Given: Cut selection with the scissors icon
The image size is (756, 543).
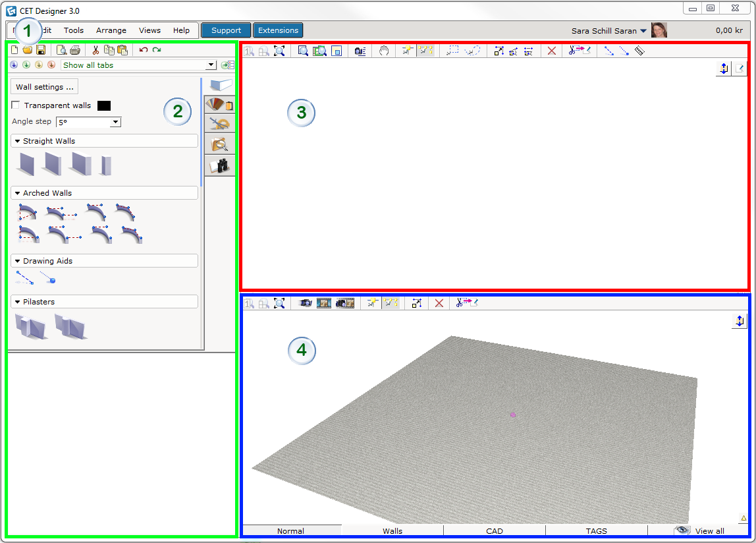Looking at the screenshot, I should [95, 49].
